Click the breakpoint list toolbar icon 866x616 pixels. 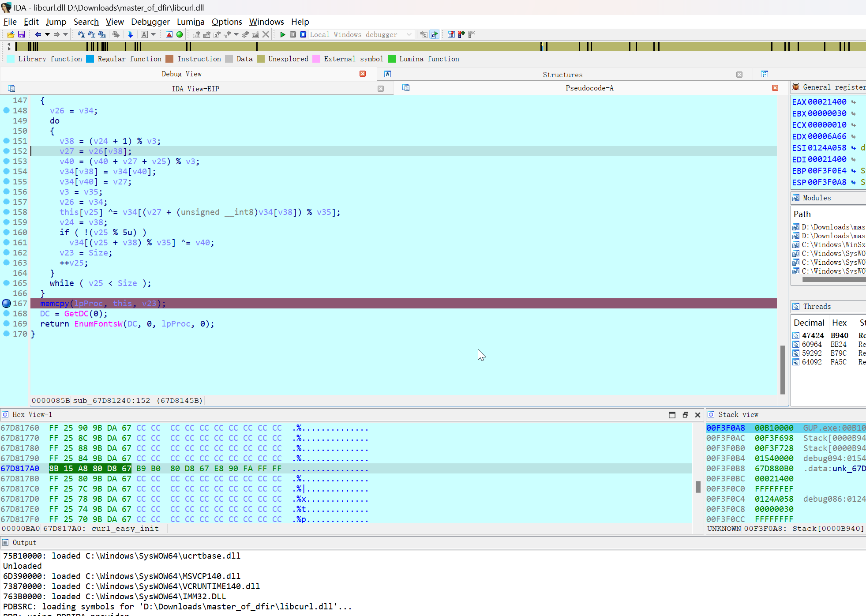point(451,34)
